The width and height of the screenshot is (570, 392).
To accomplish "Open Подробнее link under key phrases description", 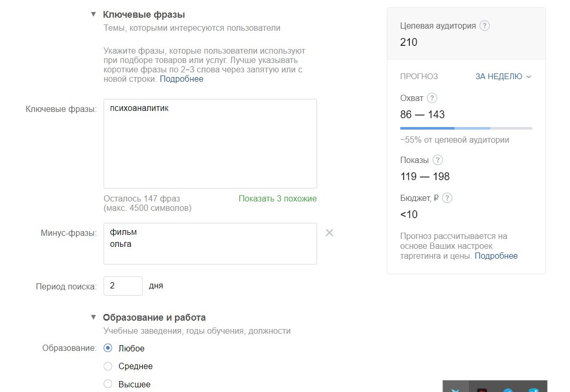I will [181, 79].
